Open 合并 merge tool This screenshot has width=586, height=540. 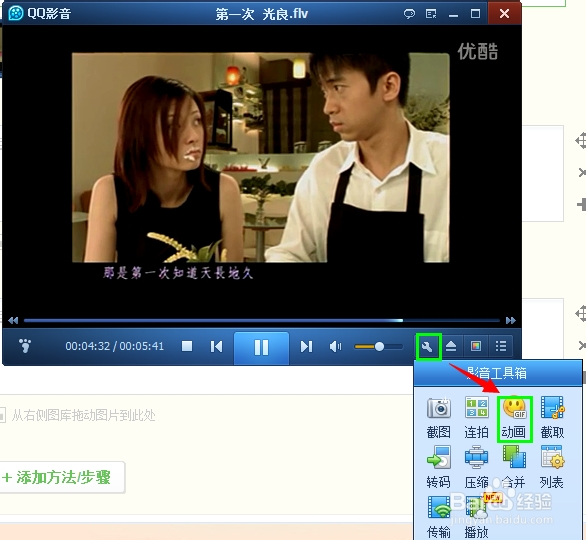514,467
